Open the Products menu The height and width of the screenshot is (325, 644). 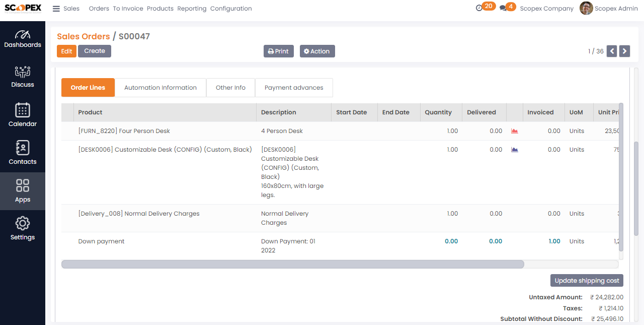point(160,9)
